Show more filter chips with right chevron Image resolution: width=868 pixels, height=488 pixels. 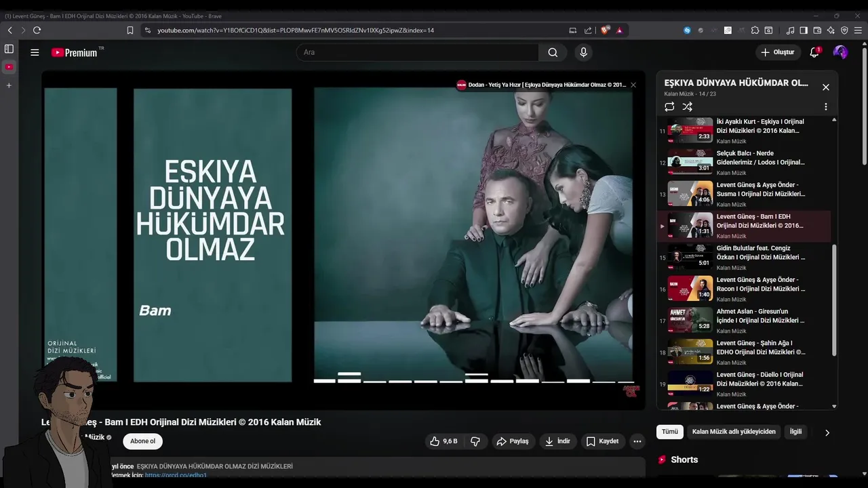point(827,432)
